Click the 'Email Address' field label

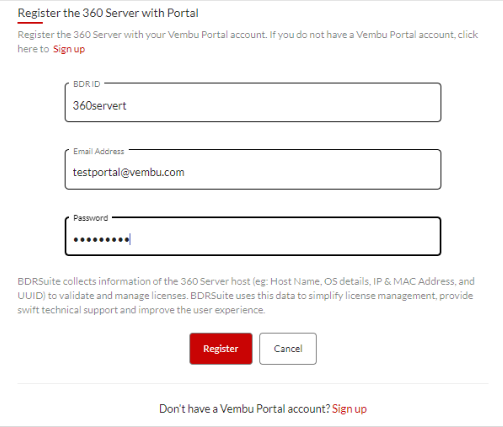tap(99, 151)
